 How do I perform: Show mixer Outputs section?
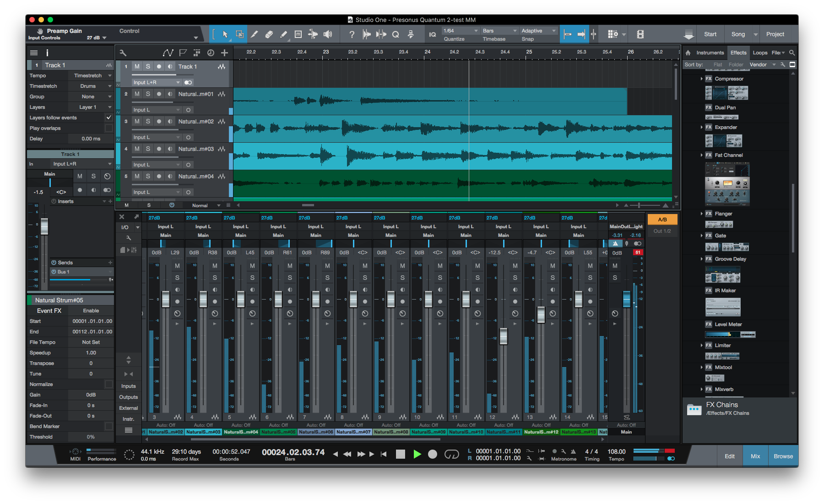pos(129,397)
